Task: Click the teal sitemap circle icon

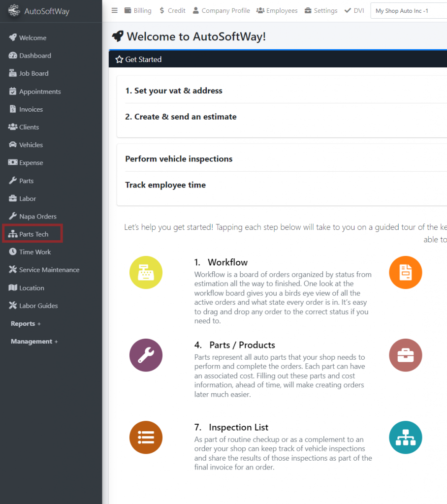Action: [406, 438]
